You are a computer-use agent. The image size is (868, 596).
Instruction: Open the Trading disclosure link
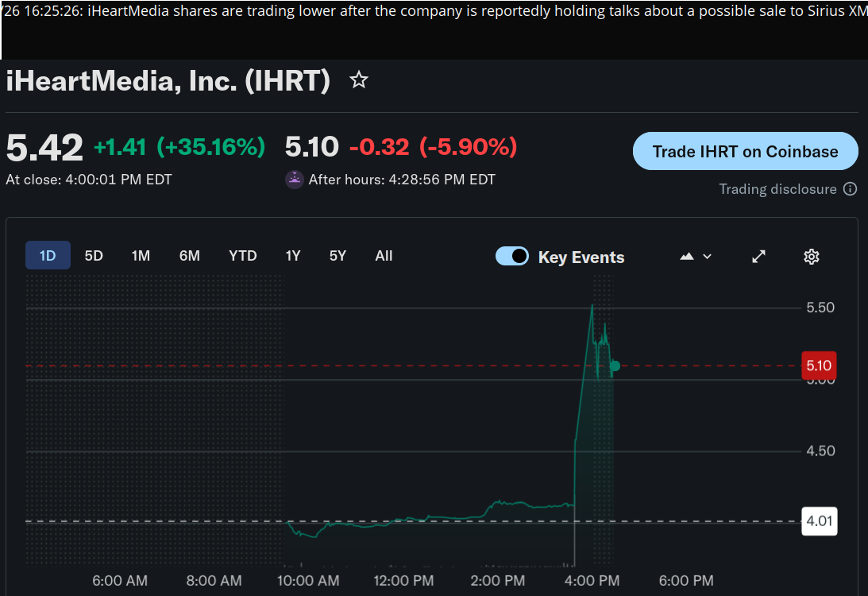click(x=777, y=189)
